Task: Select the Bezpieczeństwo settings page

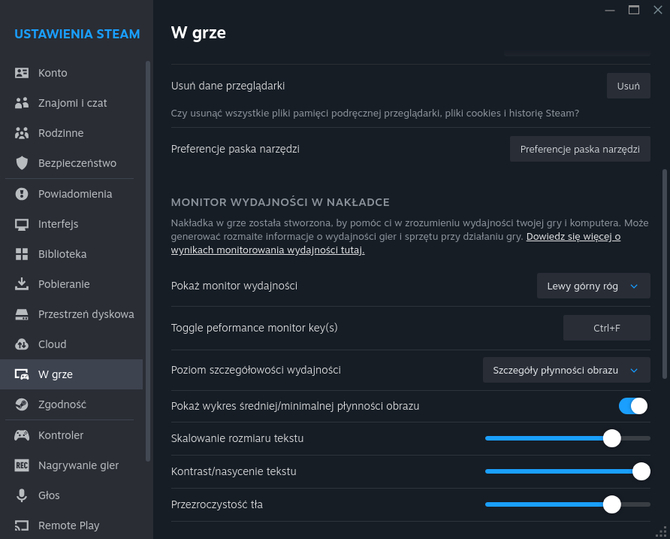Action: [x=71, y=163]
